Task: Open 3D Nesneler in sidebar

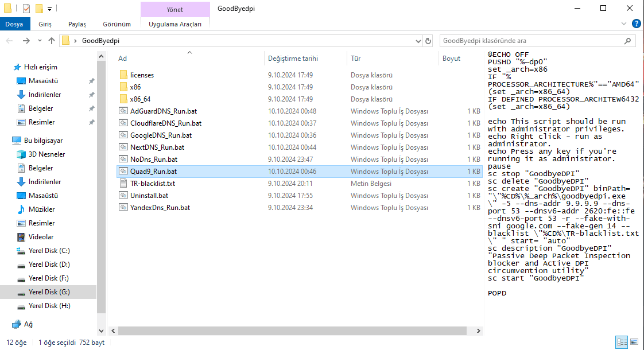Action: pos(47,154)
